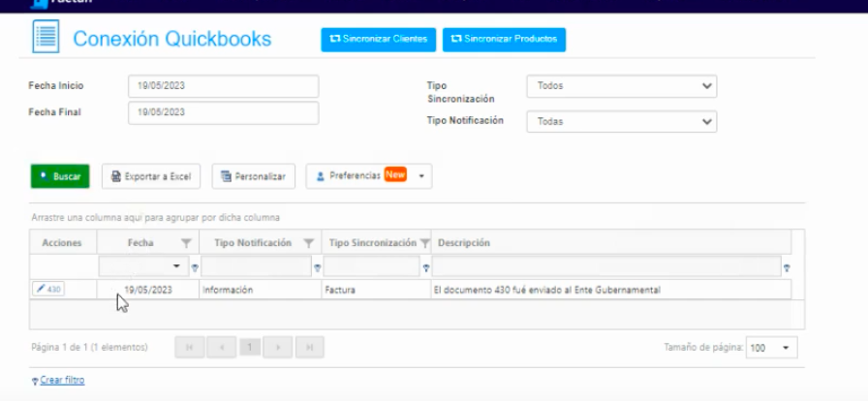Click the Descripción filter-row text box
This screenshot has width=868, height=401.
pyautogui.click(x=606, y=266)
